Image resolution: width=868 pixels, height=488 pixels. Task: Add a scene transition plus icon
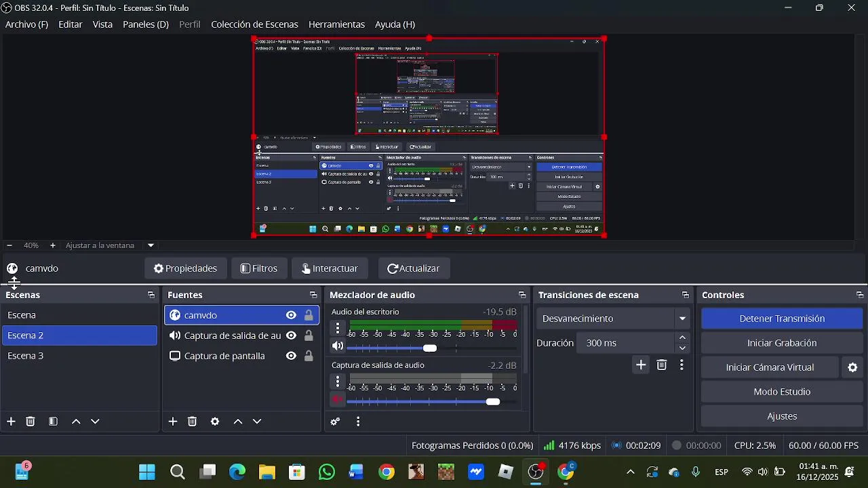(641, 365)
